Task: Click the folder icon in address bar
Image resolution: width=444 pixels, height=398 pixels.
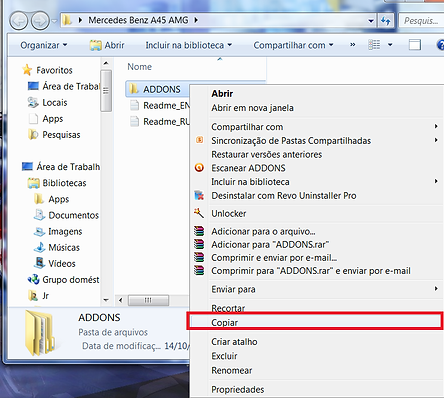Action: (x=67, y=20)
